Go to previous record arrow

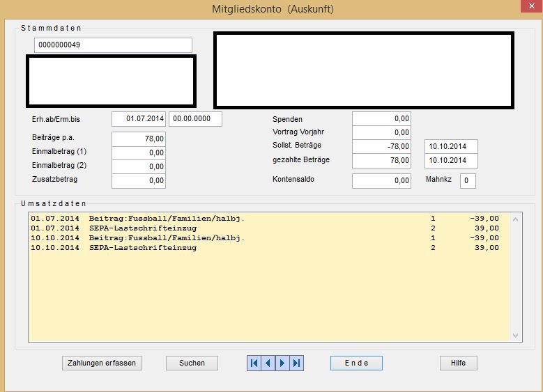pos(268,363)
